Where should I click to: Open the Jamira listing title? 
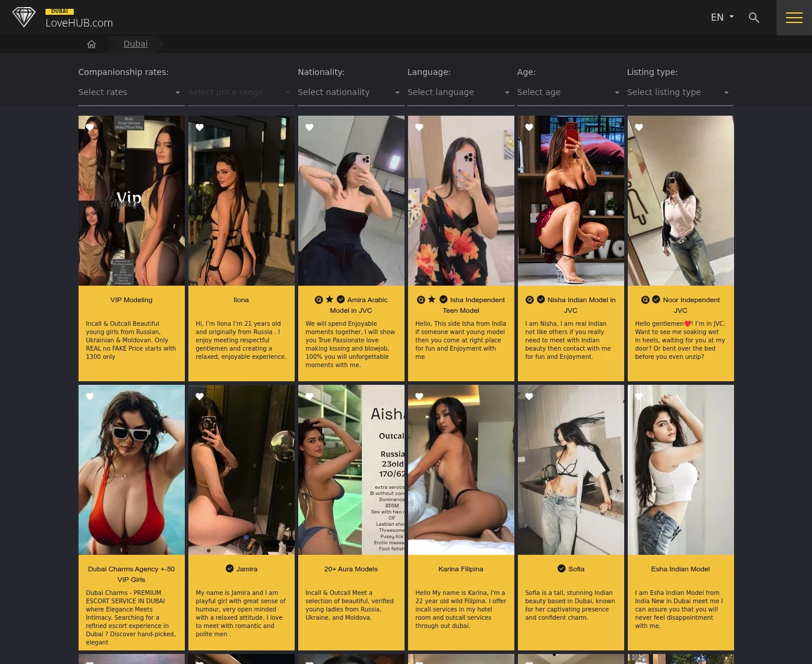click(247, 569)
